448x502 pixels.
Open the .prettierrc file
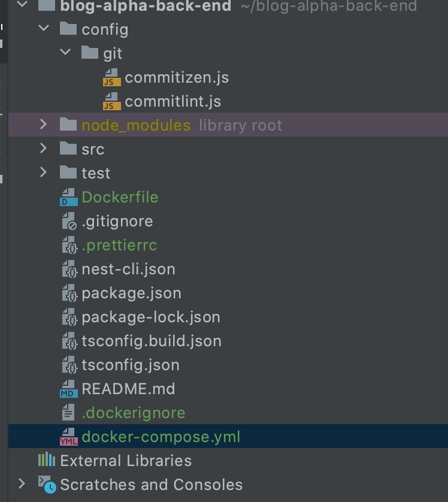pos(119,246)
